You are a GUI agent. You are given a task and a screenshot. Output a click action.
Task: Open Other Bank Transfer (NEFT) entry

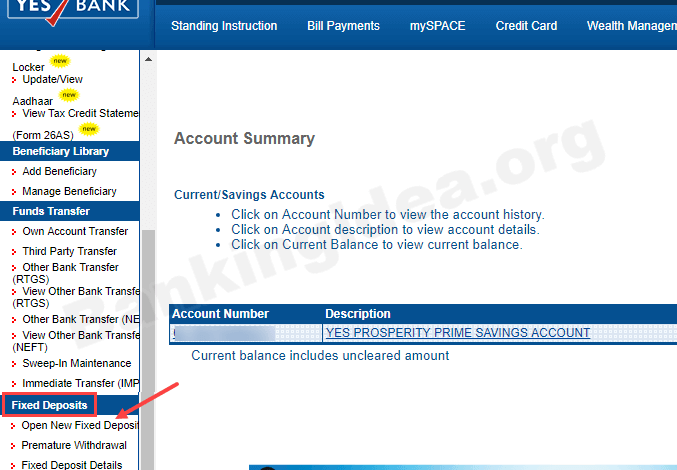click(x=81, y=319)
